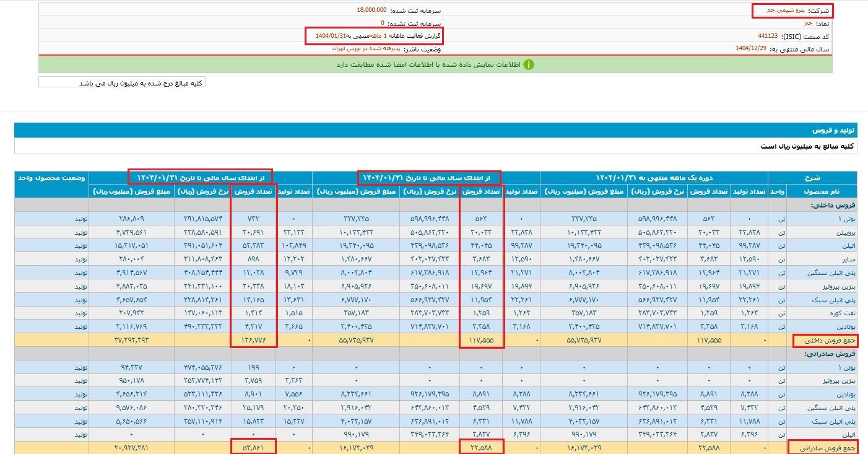Click the فروش داخلی: section label
Viewport: 868px width, 454px height.
[x=832, y=204]
